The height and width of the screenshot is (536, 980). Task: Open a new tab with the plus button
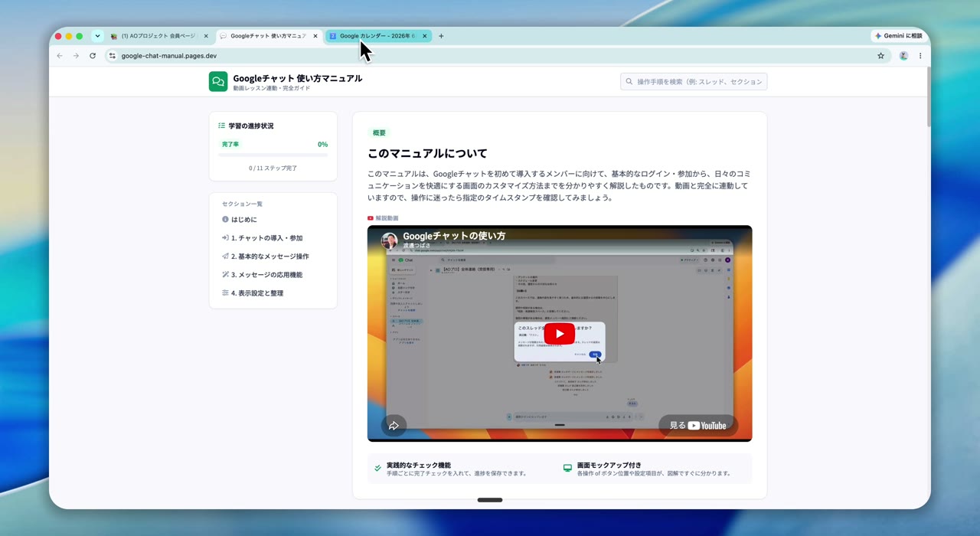point(441,36)
